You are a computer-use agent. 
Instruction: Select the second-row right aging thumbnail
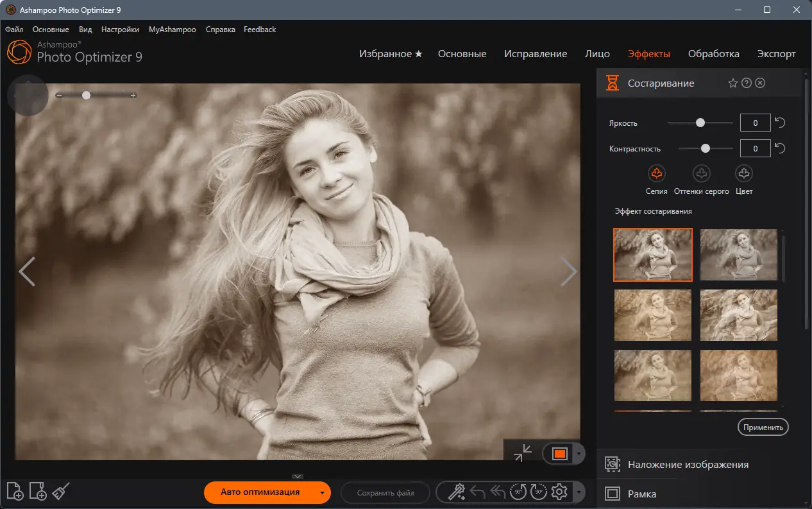click(739, 315)
